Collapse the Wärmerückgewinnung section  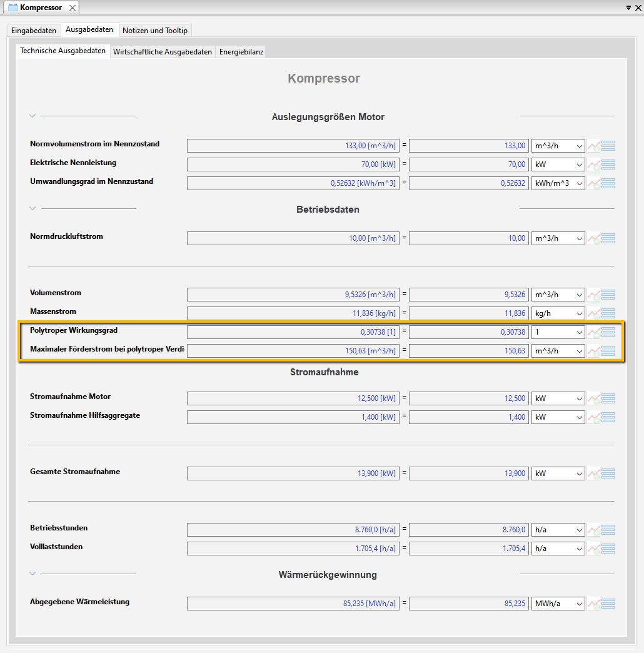coord(33,574)
